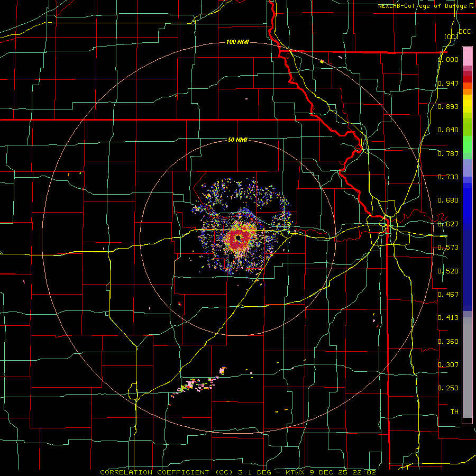Click the [CC] color scale heading

(451, 36)
